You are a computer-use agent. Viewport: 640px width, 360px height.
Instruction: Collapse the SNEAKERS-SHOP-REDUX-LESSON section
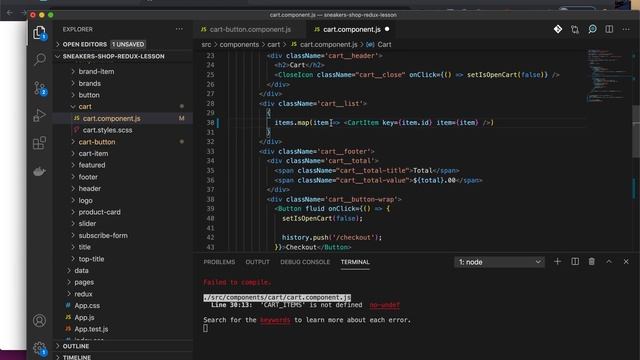point(122,56)
